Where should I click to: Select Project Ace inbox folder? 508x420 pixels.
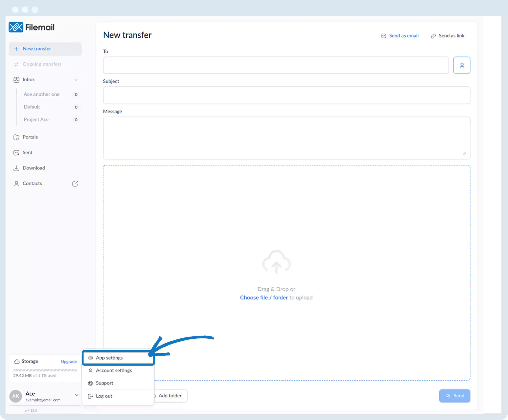36,119
